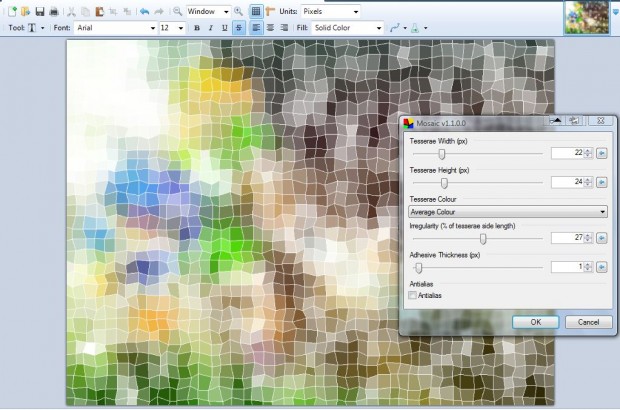Click the Save floppy disk icon
The height and width of the screenshot is (410, 620).
pyautogui.click(x=40, y=11)
